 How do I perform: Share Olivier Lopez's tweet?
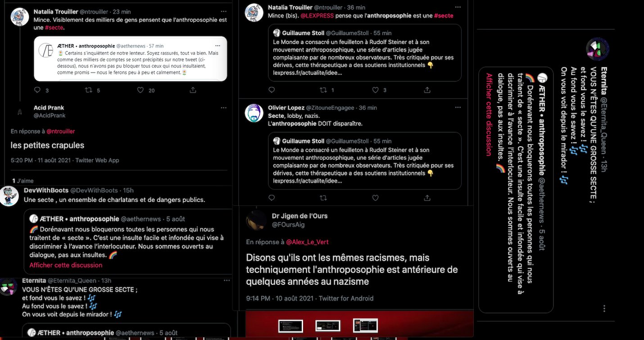(427, 197)
